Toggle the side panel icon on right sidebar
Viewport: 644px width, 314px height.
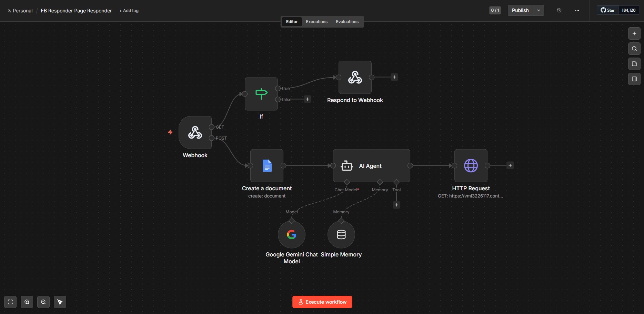[x=634, y=79]
